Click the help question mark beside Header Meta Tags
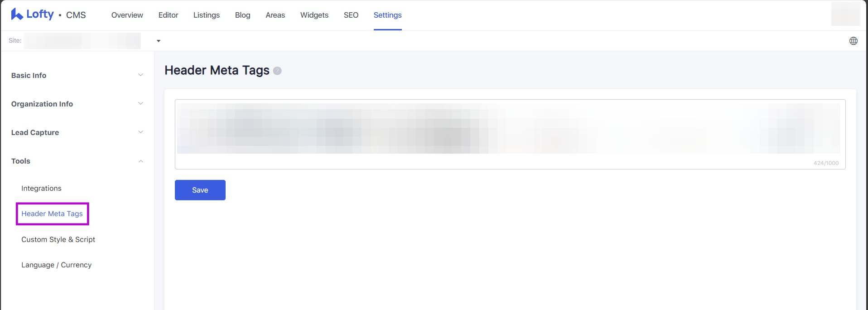The width and height of the screenshot is (868, 310). pos(277,71)
